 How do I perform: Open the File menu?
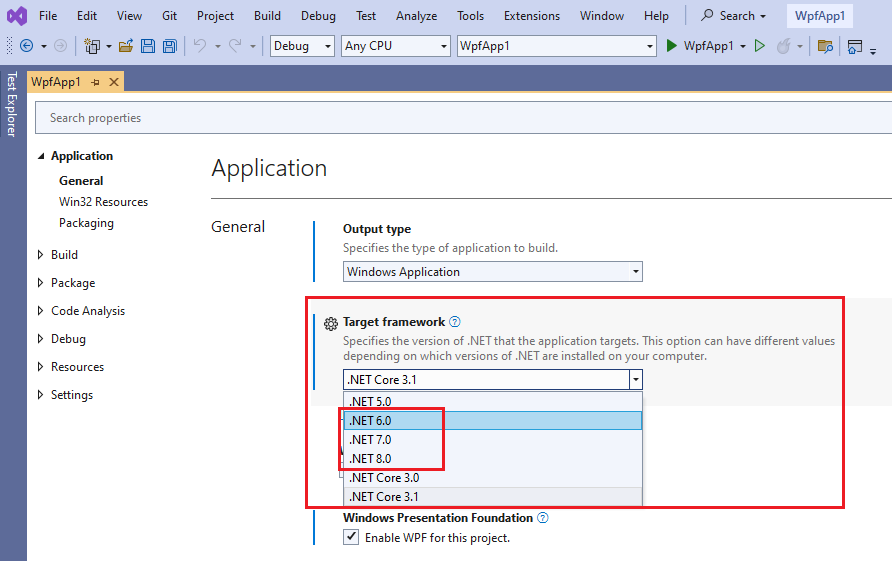(48, 16)
